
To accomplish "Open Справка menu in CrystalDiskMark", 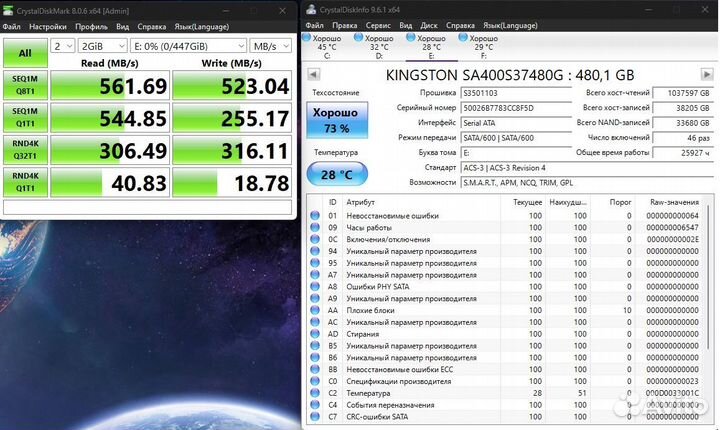I will tap(152, 27).
